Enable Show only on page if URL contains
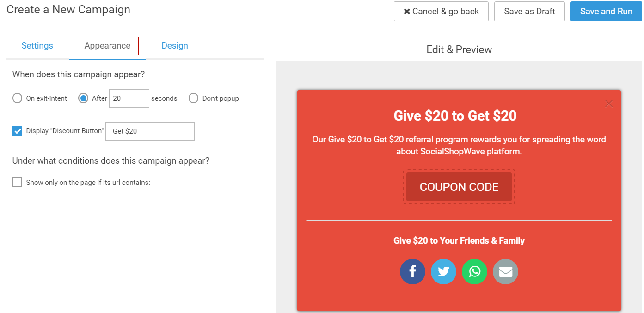 [18, 182]
